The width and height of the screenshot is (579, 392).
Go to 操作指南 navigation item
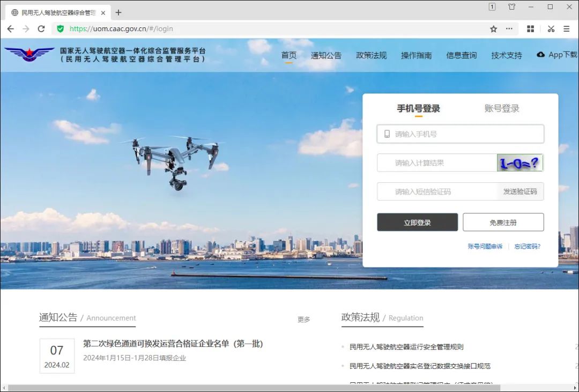pos(416,55)
